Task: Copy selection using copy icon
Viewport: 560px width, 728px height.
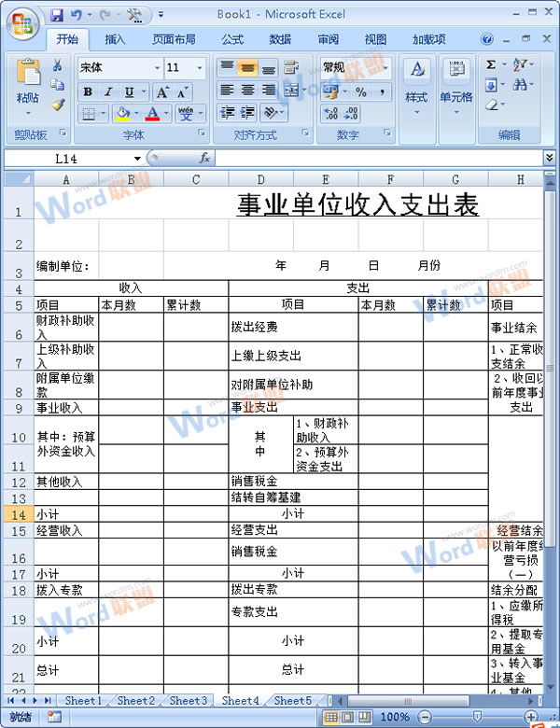Action: coord(58,85)
